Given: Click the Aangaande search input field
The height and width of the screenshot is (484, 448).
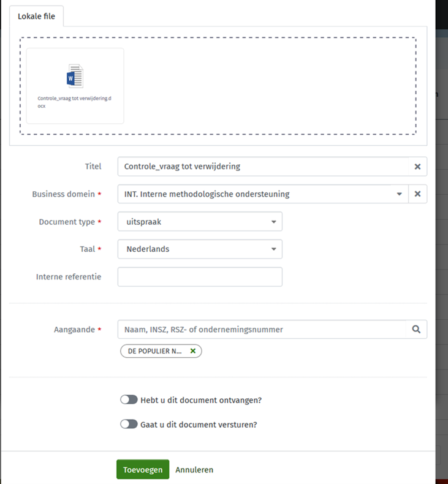Looking at the screenshot, I should pos(262,330).
